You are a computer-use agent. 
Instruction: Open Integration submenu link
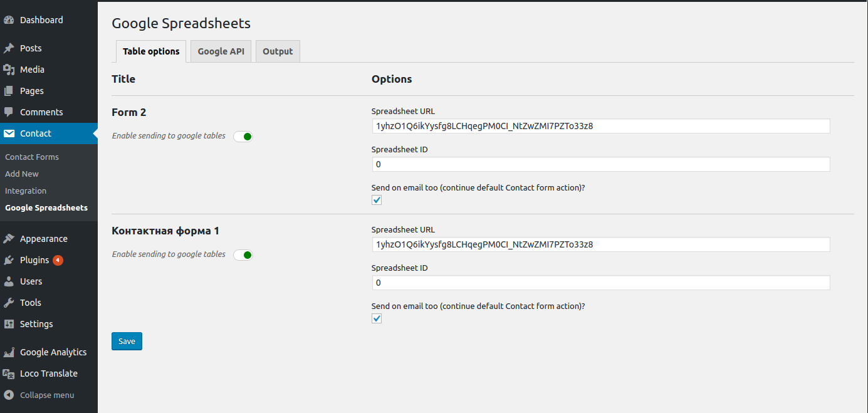26,191
